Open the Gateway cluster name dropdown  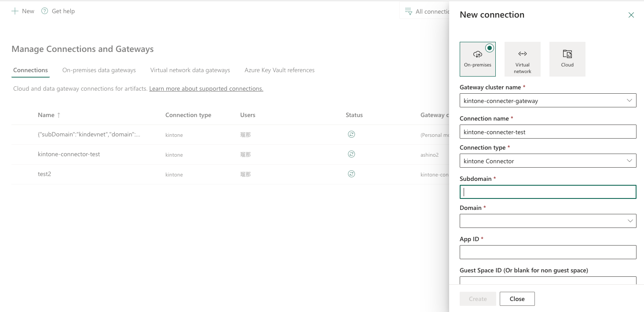click(x=630, y=100)
